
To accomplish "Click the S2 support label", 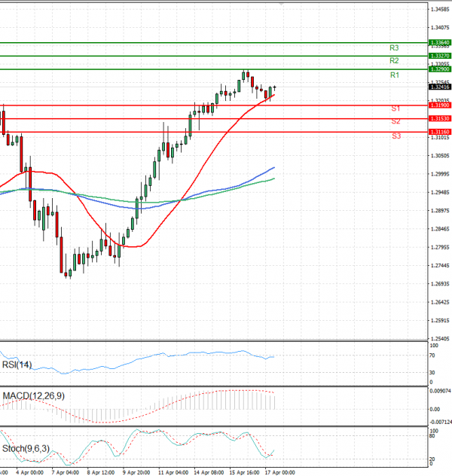I will pos(395,121).
